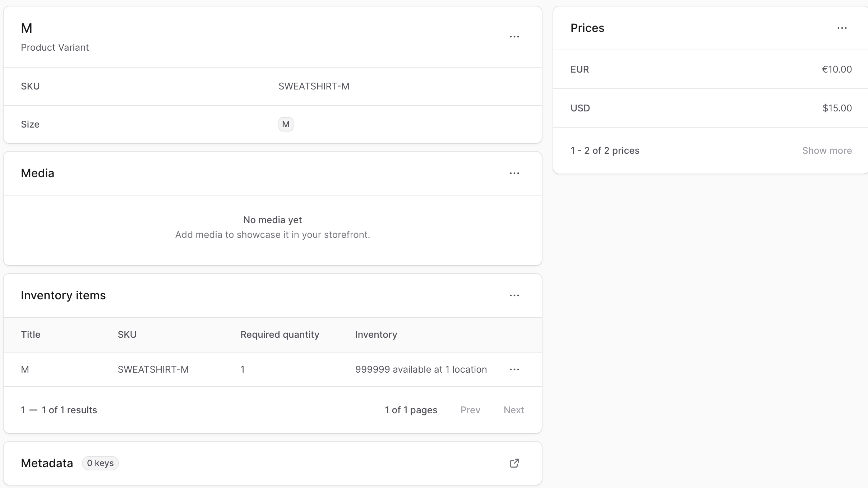Viewport: 868px width, 488px height.
Task: Click the USD price row
Action: (x=711, y=108)
